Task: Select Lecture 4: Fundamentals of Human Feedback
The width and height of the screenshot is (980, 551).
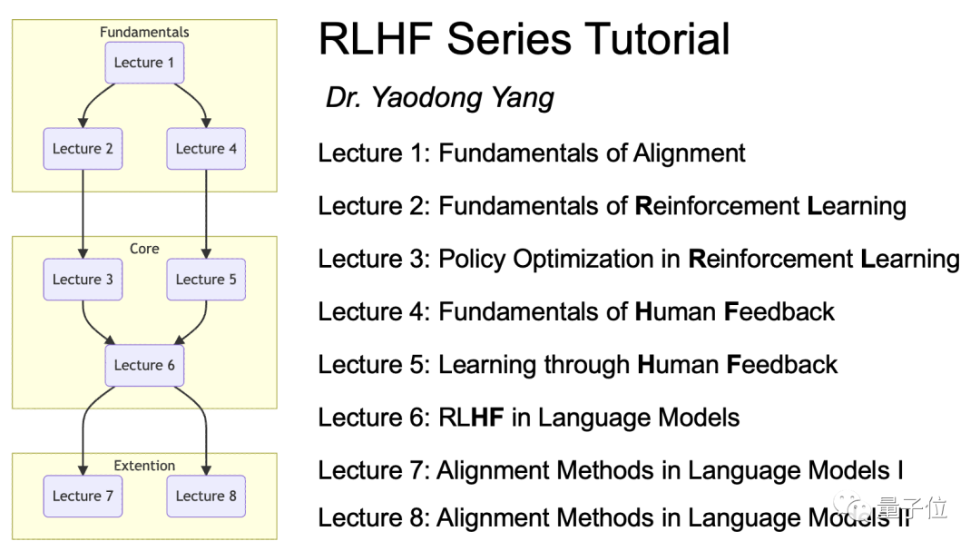Action: coord(576,312)
